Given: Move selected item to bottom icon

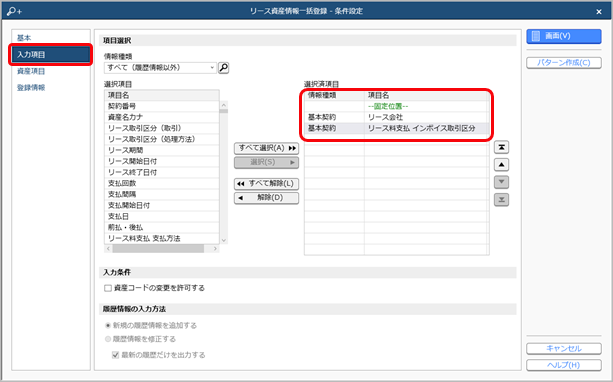Looking at the screenshot, I should tap(501, 200).
